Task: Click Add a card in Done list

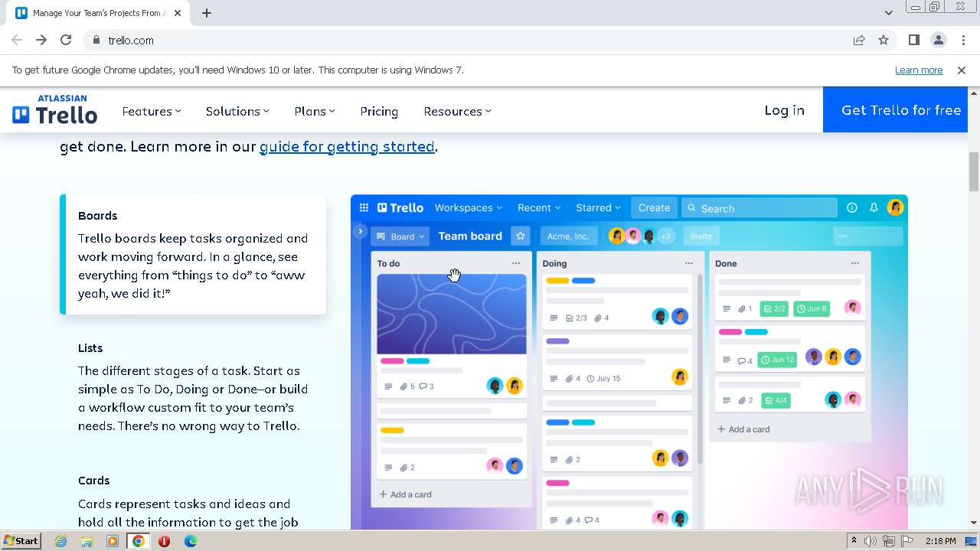Action: click(743, 429)
